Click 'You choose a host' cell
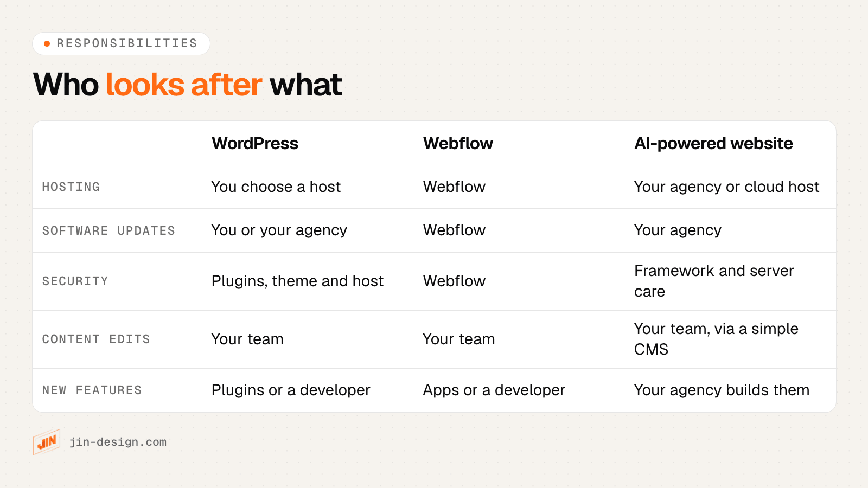The image size is (868, 488). (276, 187)
